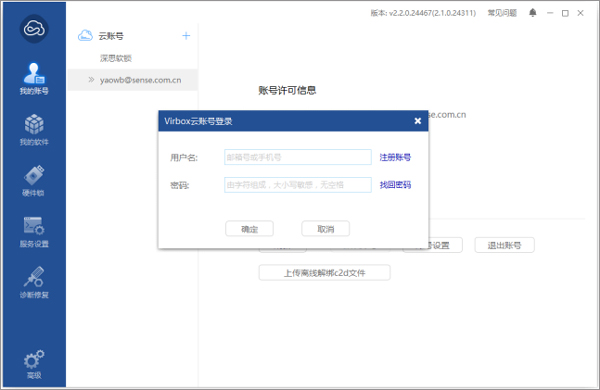
Task: Confirm login with 确定 button
Action: [x=249, y=229]
